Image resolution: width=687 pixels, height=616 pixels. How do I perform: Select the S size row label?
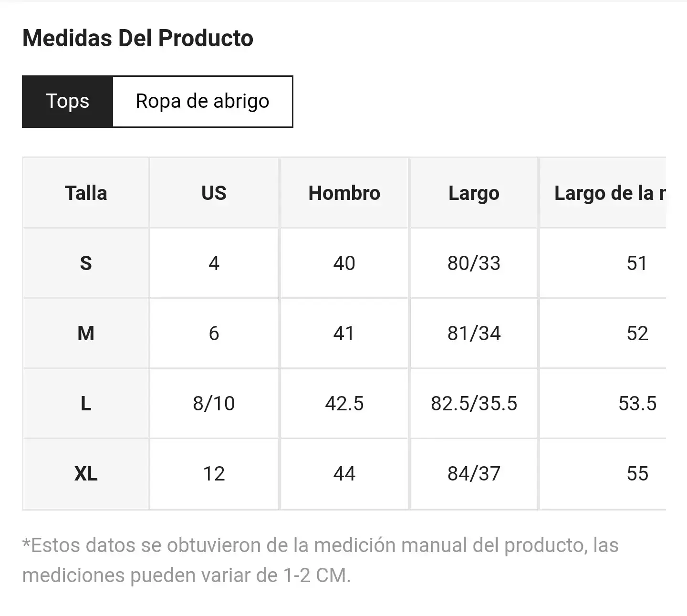[86, 263]
